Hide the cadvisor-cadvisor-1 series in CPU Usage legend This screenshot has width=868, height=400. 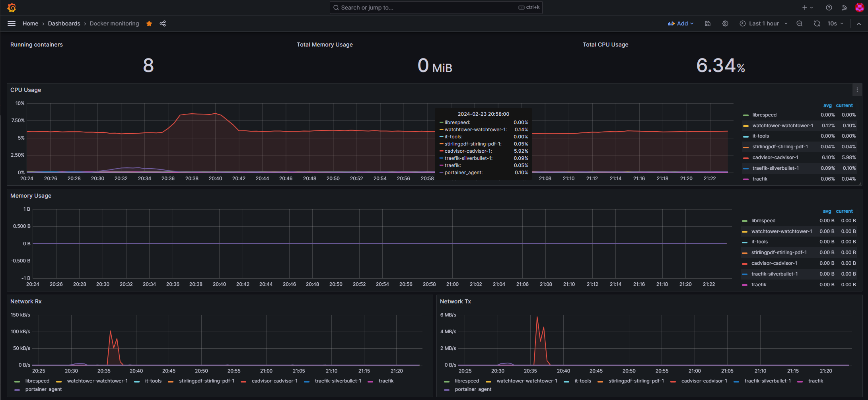pos(776,157)
